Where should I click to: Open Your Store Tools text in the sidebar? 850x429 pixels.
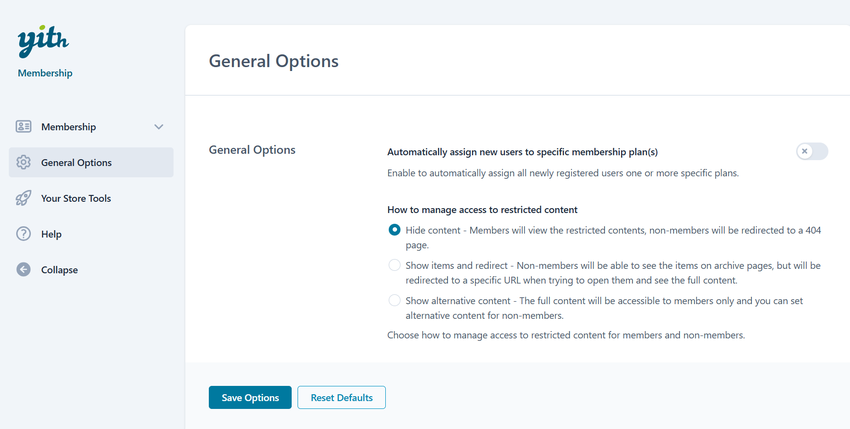[x=76, y=199]
